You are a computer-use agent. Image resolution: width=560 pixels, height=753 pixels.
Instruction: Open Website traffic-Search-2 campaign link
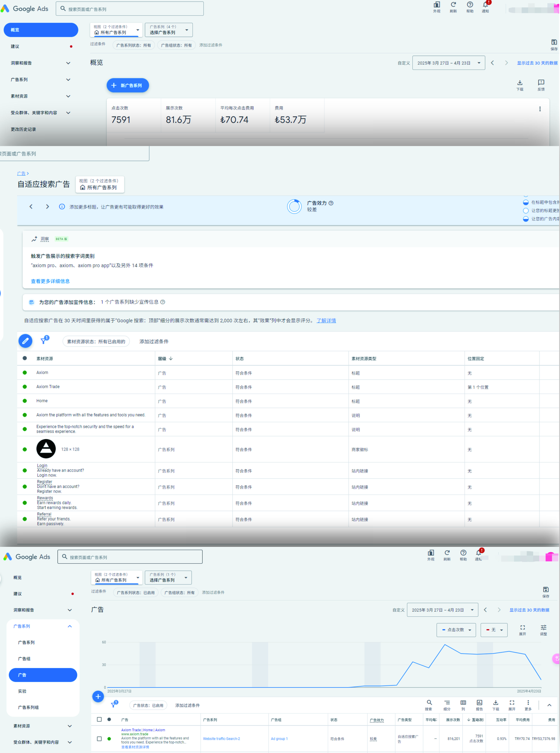point(221,738)
